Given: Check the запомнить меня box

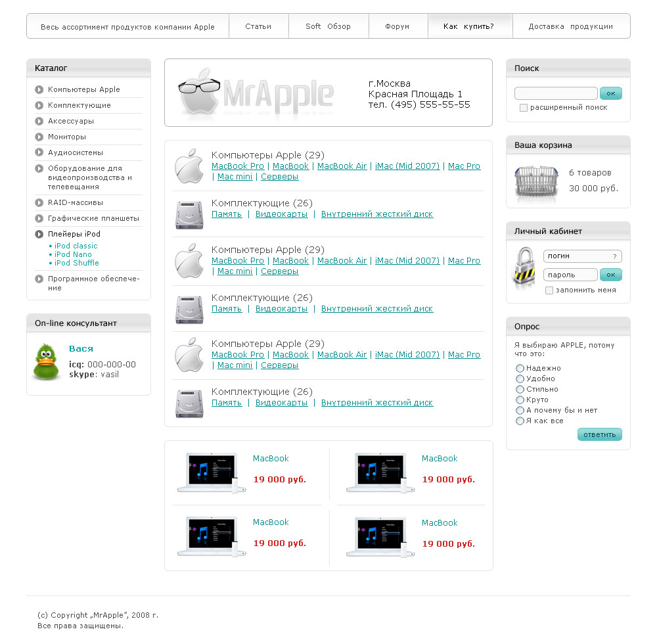Looking at the screenshot, I should point(549,290).
